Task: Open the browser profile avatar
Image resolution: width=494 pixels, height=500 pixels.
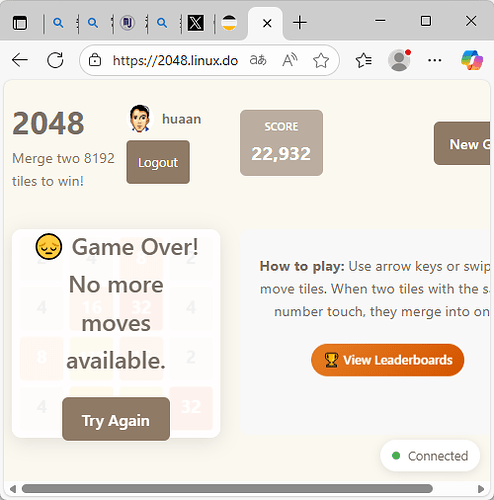Action: (399, 60)
